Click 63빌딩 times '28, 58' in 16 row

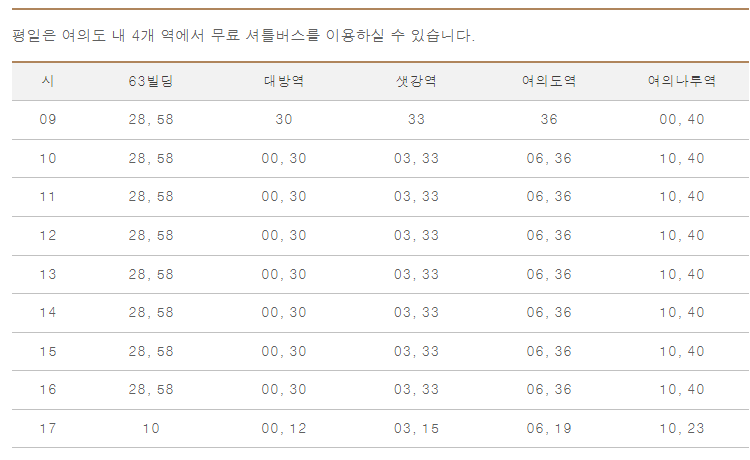(151, 390)
